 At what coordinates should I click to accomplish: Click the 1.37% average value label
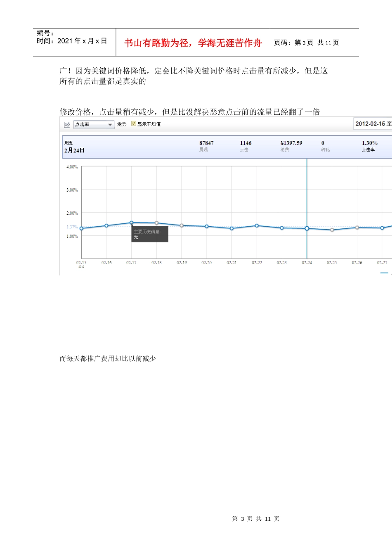72,227
